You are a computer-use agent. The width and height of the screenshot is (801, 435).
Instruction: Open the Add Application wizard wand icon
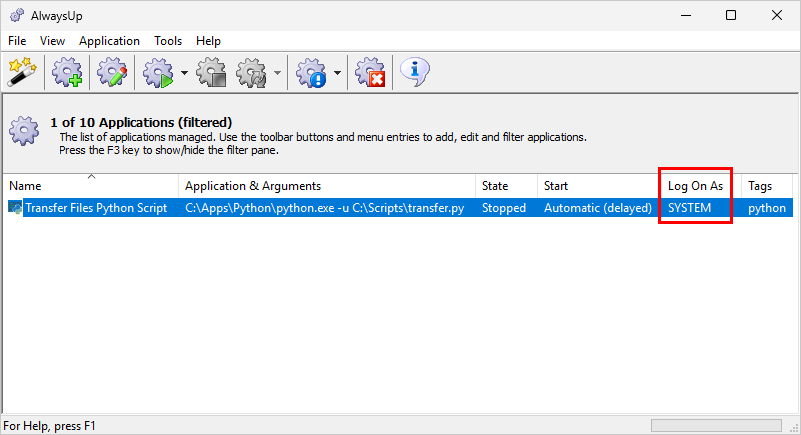click(22, 72)
